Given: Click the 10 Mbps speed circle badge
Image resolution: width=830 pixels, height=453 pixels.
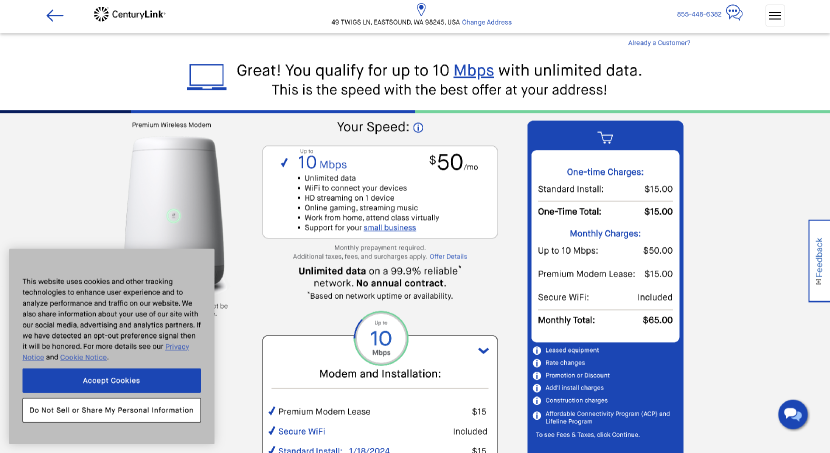Looking at the screenshot, I should point(381,338).
